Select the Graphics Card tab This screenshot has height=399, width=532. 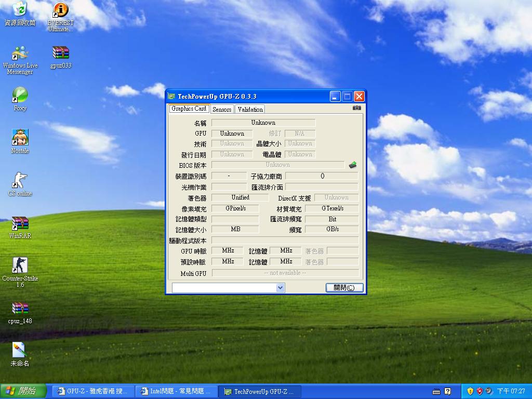tap(189, 109)
